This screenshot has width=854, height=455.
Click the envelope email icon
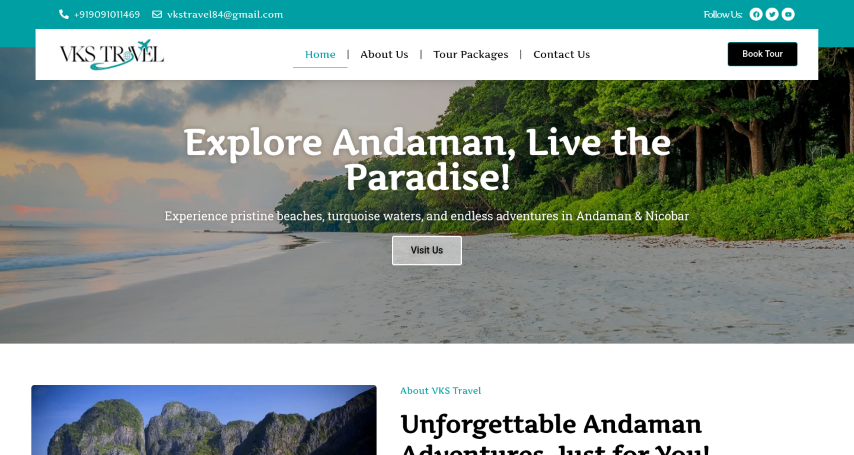(x=157, y=15)
